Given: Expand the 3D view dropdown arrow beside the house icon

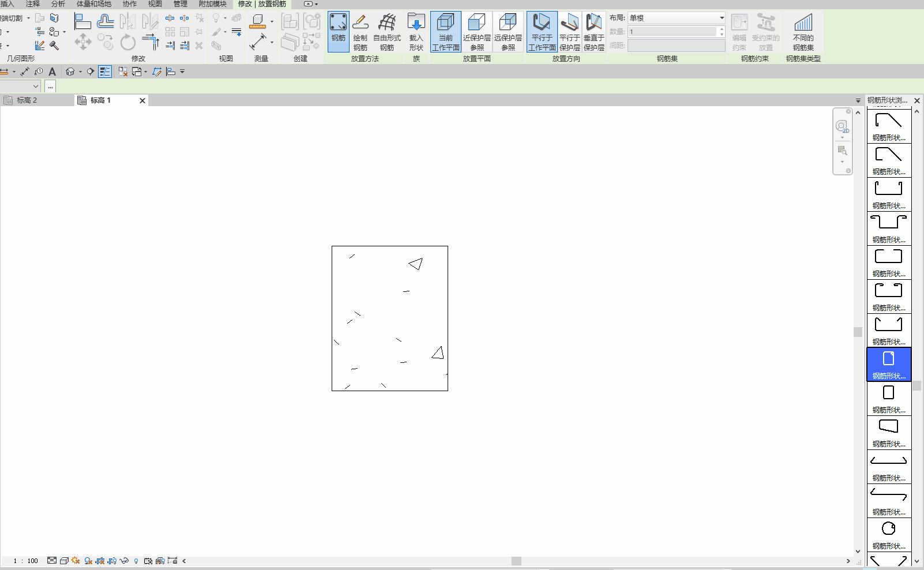Looking at the screenshot, I should [x=80, y=72].
